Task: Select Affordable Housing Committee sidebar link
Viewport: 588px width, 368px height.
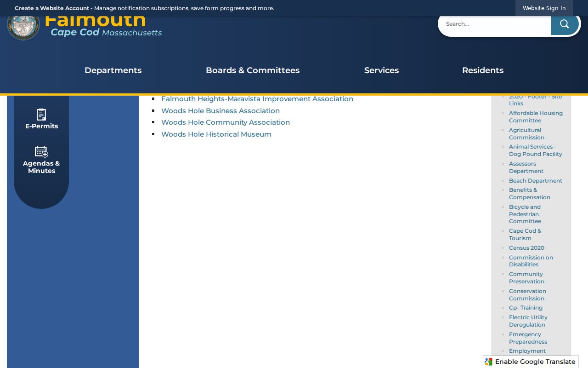Action: [x=536, y=117]
